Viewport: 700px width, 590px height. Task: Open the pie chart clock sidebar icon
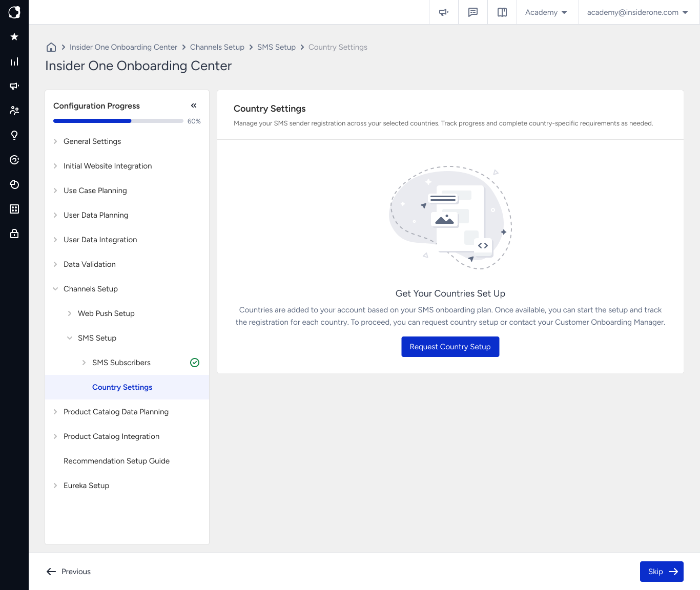click(x=14, y=184)
